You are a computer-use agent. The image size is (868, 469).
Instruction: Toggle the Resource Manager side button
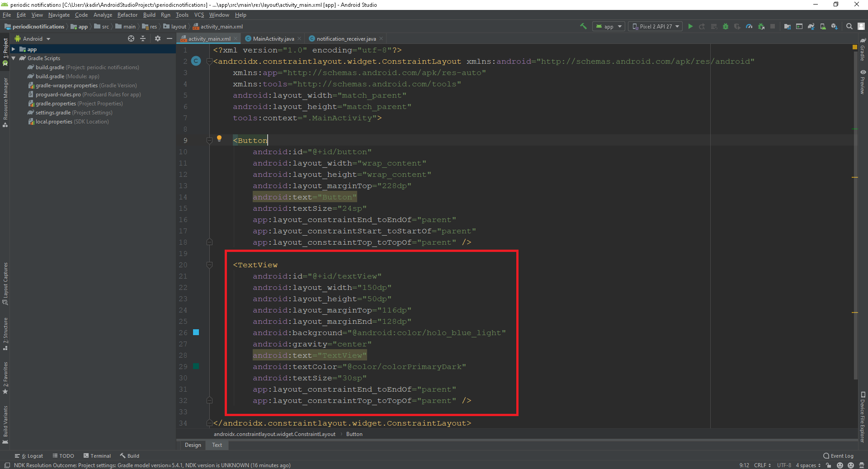click(5, 102)
